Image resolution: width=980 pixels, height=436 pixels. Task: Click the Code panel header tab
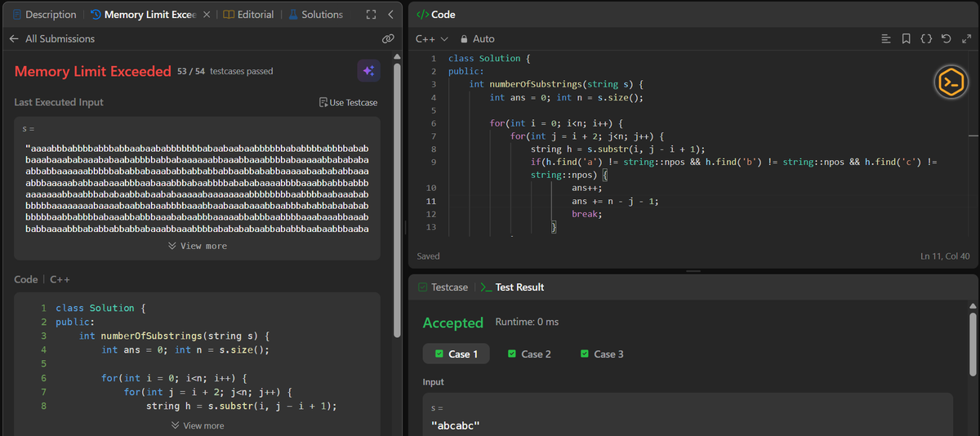point(436,15)
